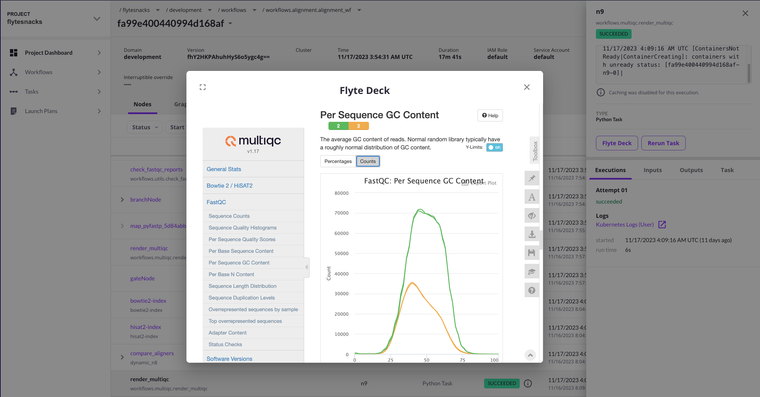Viewport: 760px width, 397px height.
Task: Expand Flyte Deck to fullscreen
Action: 203,87
